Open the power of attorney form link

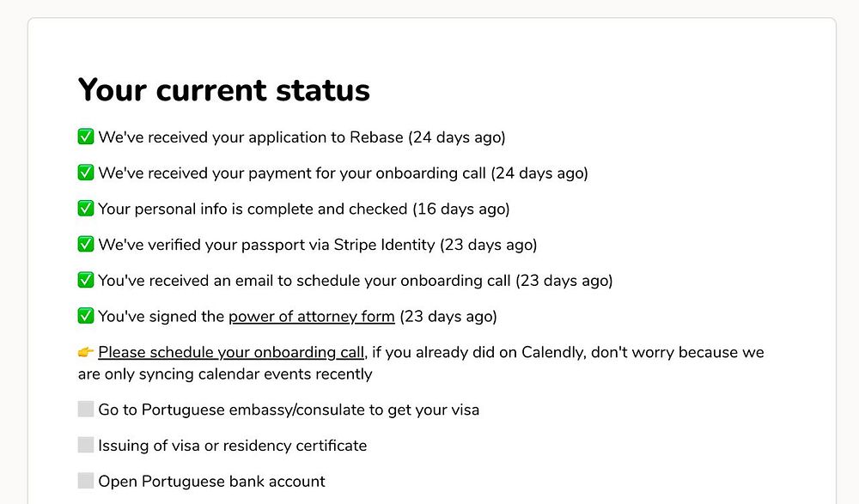tap(311, 317)
